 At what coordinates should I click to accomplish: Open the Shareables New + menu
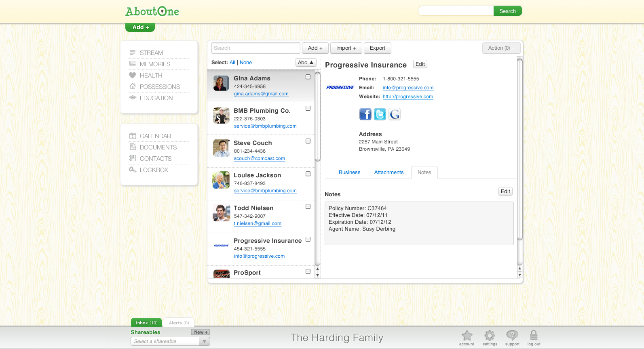tap(201, 332)
